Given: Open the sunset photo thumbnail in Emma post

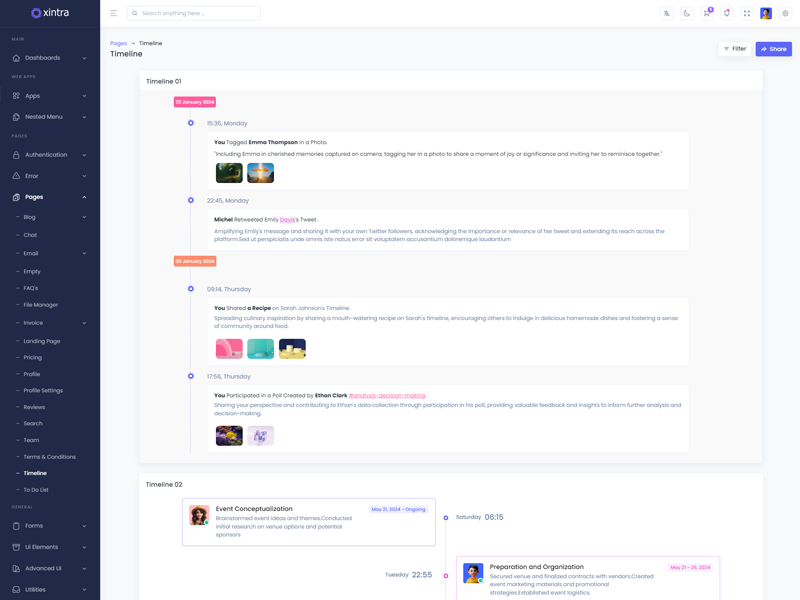Looking at the screenshot, I should pyautogui.click(x=260, y=172).
